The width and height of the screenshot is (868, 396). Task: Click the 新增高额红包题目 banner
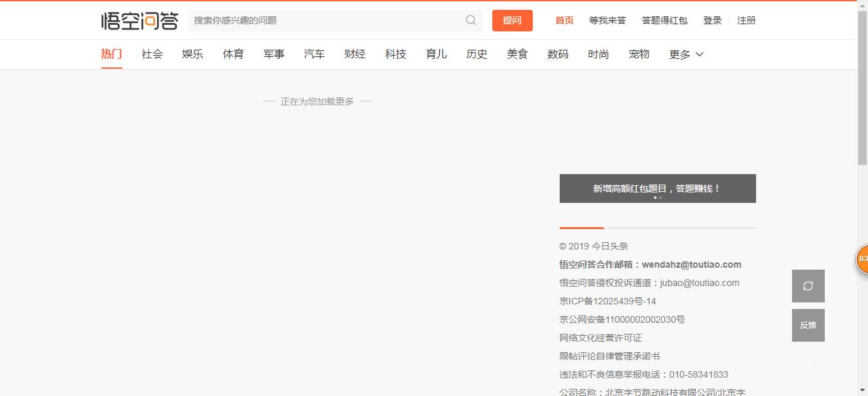coord(657,188)
